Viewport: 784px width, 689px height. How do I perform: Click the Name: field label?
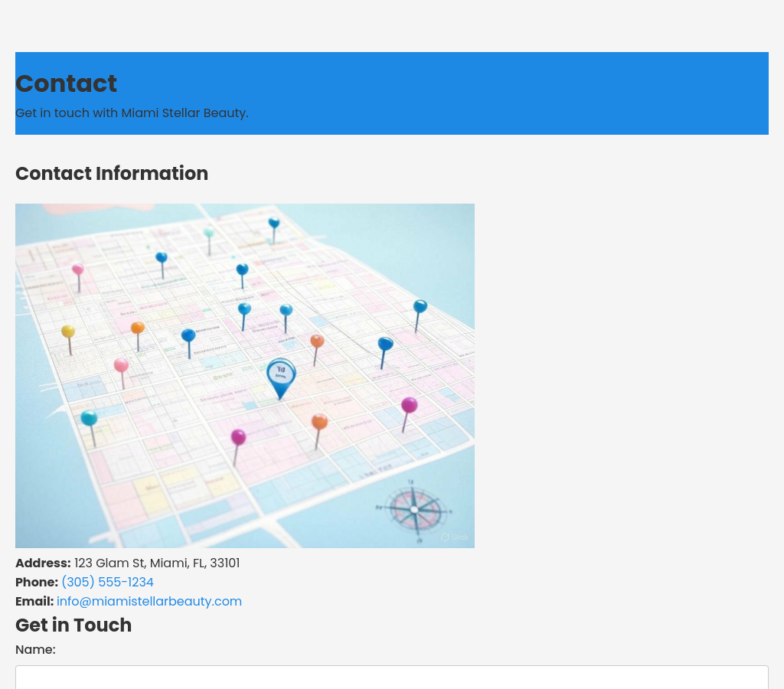[x=35, y=649]
